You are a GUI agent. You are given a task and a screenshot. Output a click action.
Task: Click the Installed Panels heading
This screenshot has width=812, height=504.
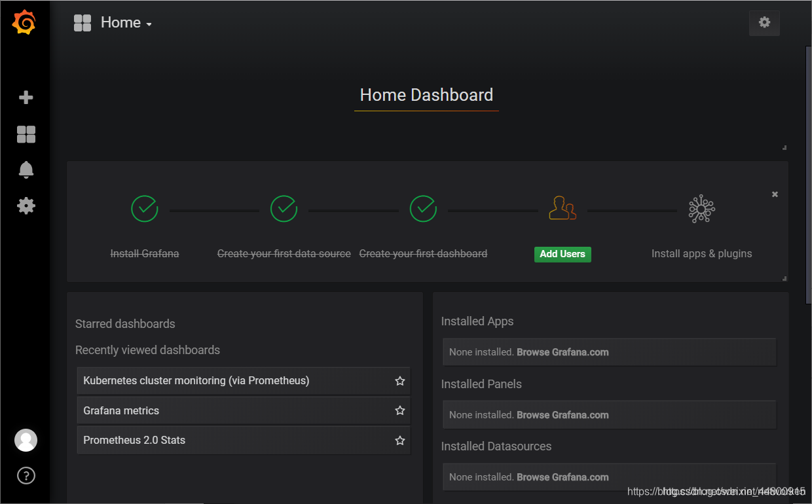481,384
